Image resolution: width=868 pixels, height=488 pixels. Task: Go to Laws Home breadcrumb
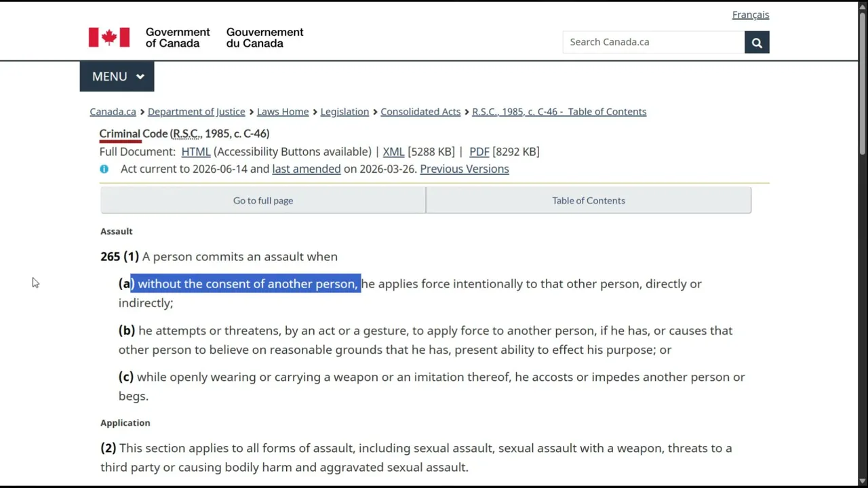283,111
